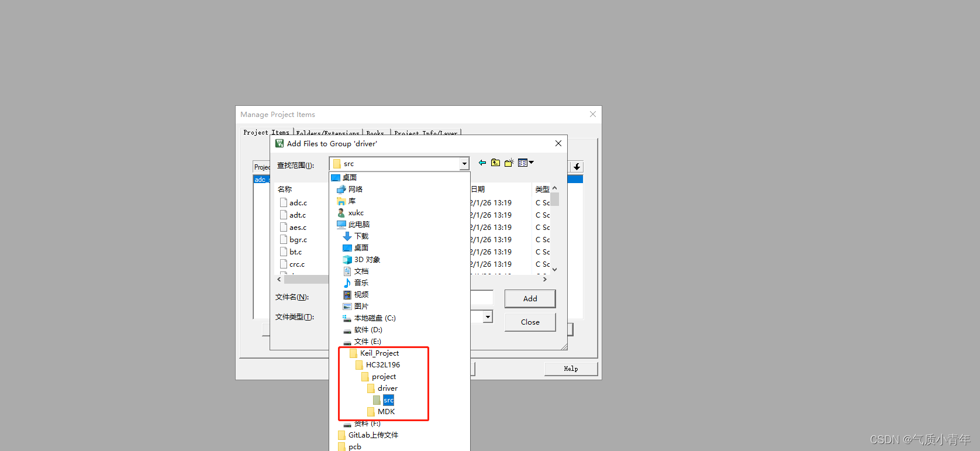980x451 pixels.
Task: Switch to Books tab
Action: click(x=375, y=133)
